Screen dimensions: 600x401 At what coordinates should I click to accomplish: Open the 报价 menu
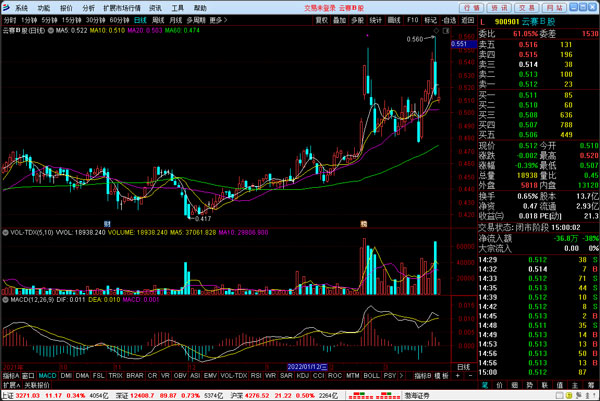pos(66,8)
